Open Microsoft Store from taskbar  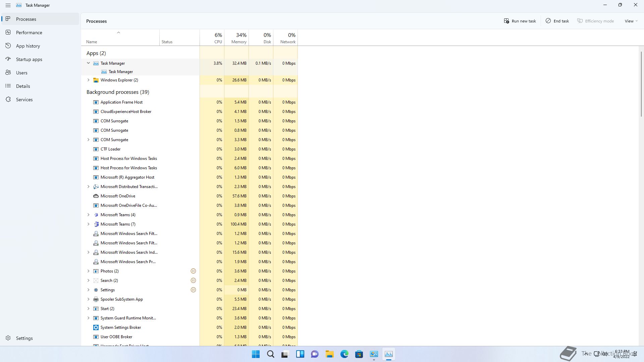(359, 354)
